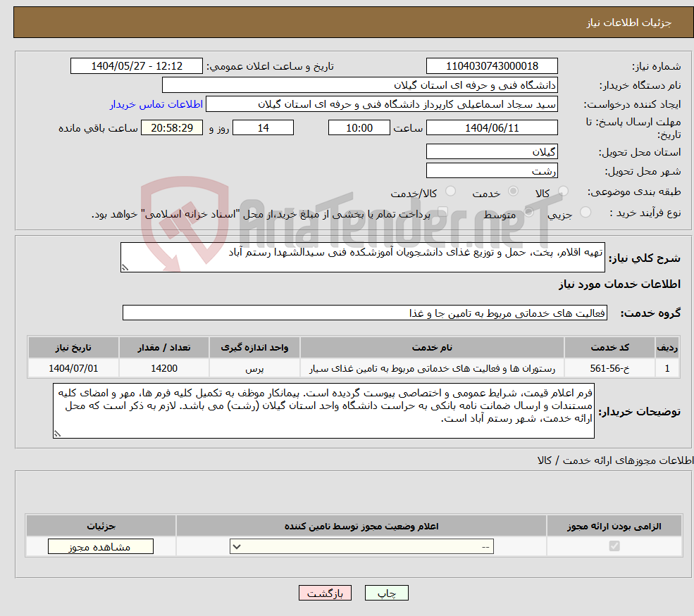
Task: Click the مشاهده مجوز button
Action: pyautogui.click(x=99, y=546)
